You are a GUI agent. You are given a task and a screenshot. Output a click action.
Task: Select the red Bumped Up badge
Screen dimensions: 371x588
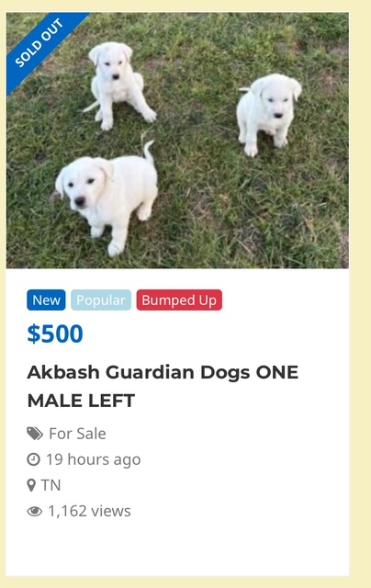pos(179,300)
